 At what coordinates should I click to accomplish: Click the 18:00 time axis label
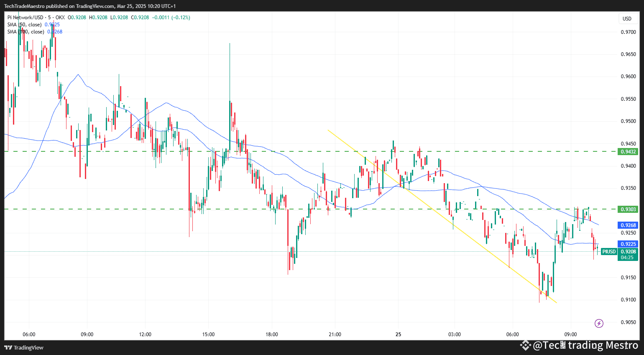272,335
